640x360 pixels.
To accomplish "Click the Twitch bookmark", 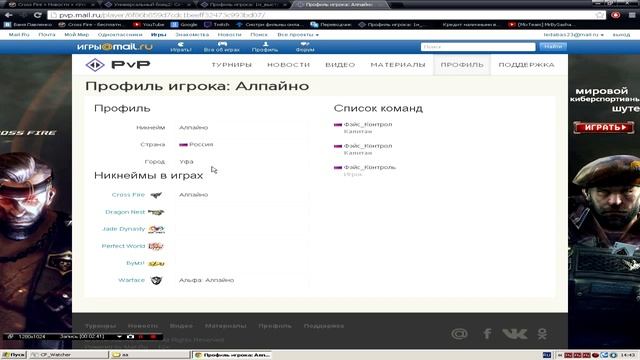I will tap(217, 24).
